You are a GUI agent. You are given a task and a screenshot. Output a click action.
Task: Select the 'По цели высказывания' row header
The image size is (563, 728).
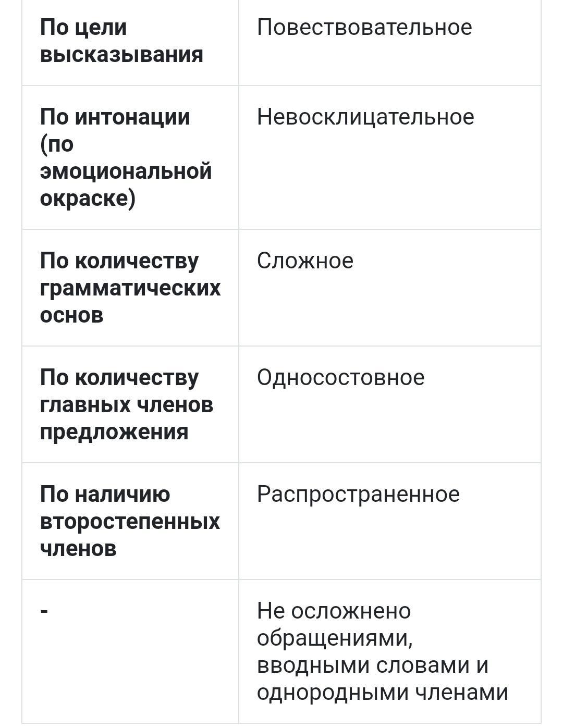click(x=121, y=41)
